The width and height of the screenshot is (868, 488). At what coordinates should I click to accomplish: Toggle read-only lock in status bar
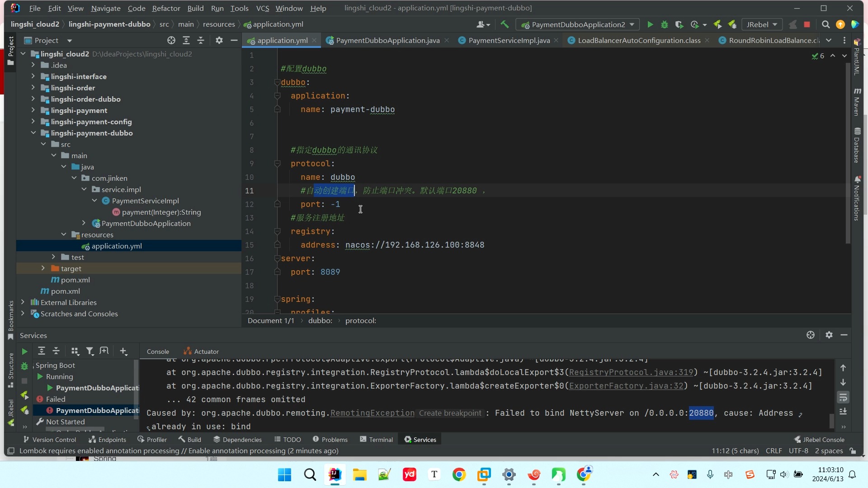point(853,451)
